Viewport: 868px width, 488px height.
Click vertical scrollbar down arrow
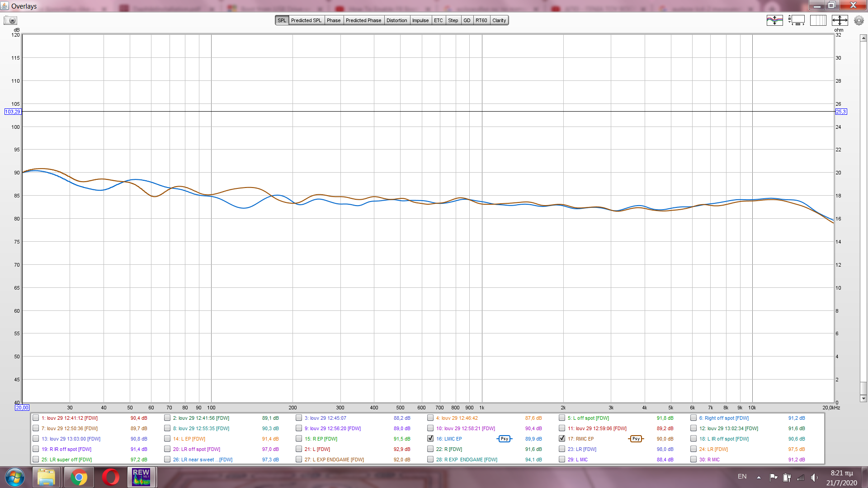[863, 399]
